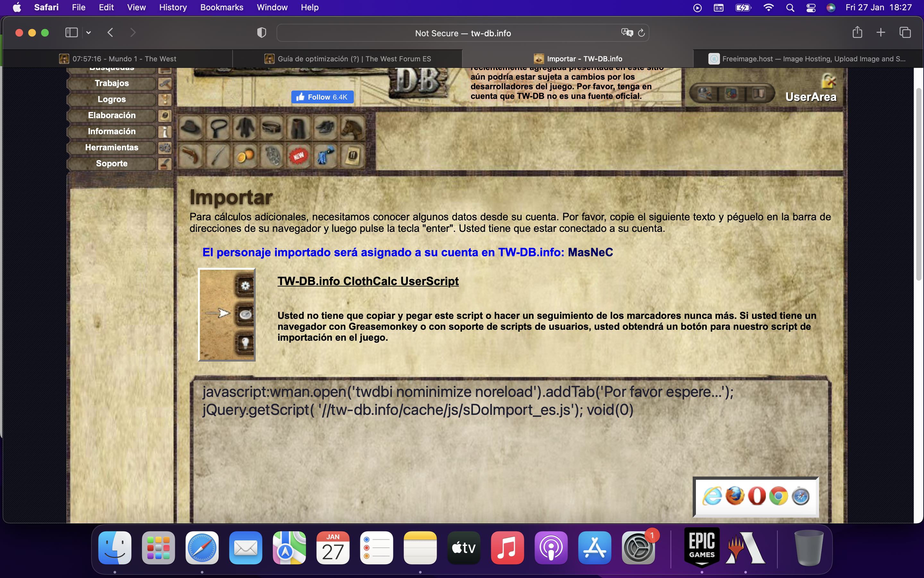Reload the tw-db.info page

coord(641,33)
